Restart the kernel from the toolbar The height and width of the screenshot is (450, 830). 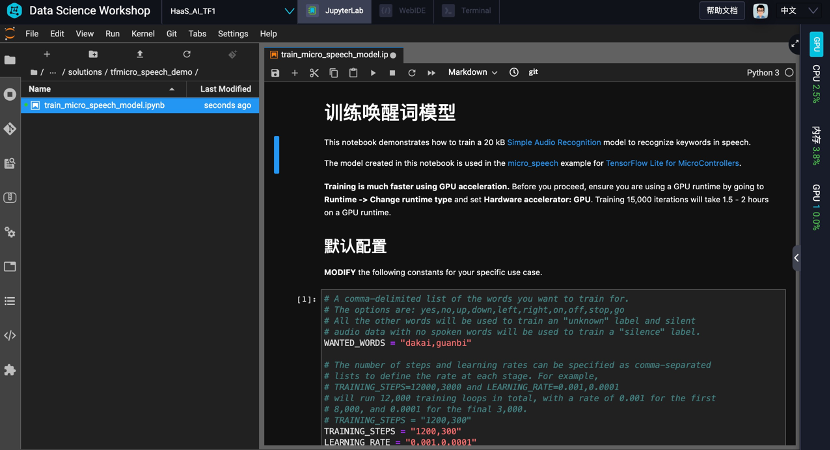[411, 73]
